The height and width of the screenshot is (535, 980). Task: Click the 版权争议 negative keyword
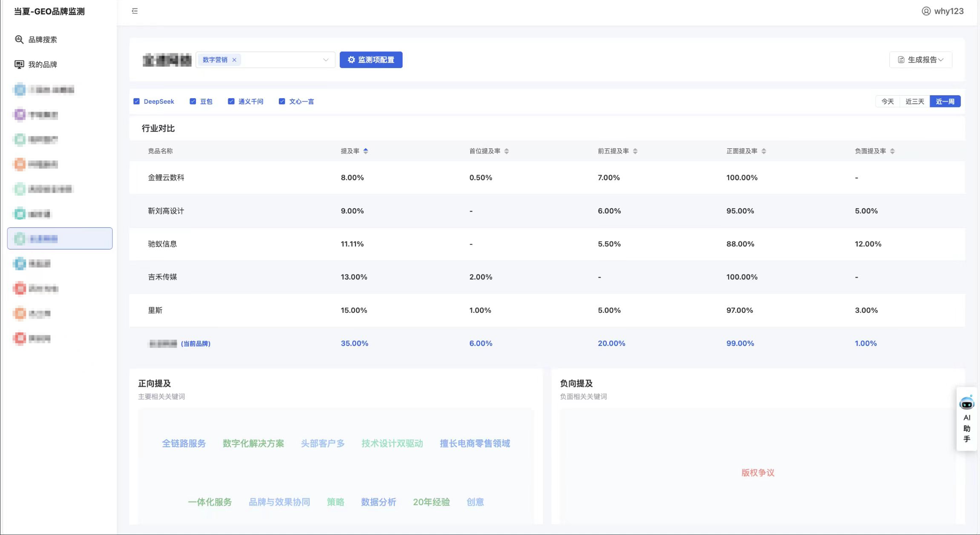[x=757, y=473]
